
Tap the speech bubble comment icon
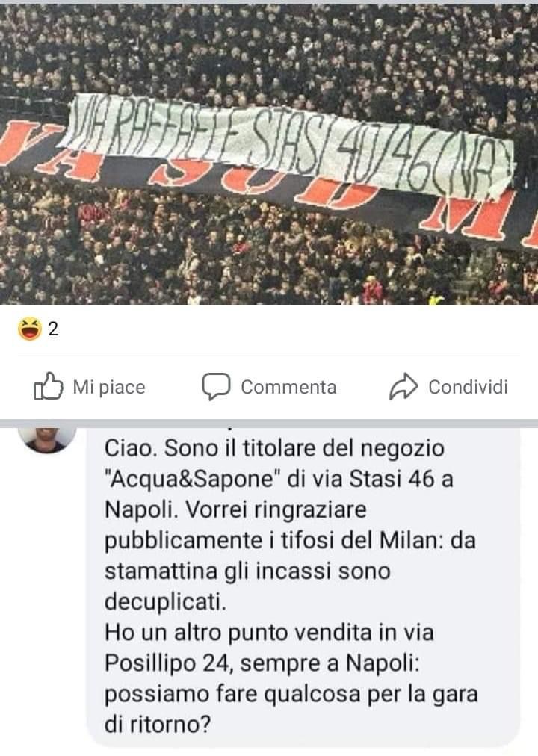tap(215, 387)
